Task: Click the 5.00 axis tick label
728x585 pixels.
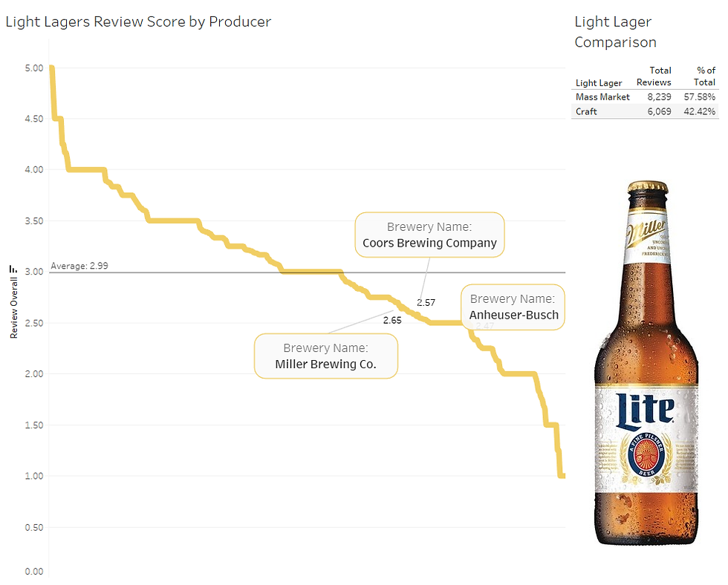Action: (x=34, y=68)
